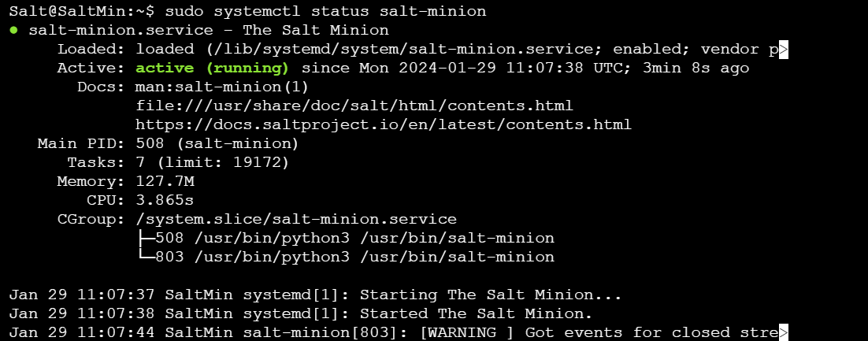Select the Memory value 127.7M

[x=165, y=182]
